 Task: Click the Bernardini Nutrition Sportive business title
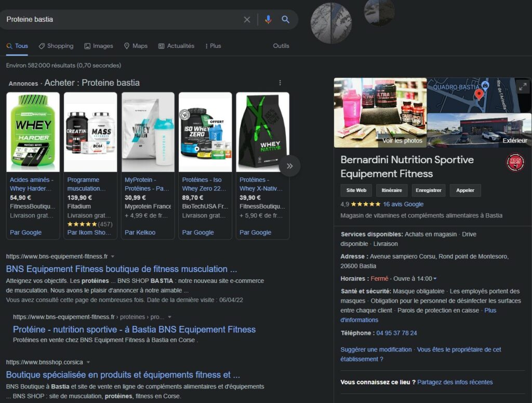407,167
